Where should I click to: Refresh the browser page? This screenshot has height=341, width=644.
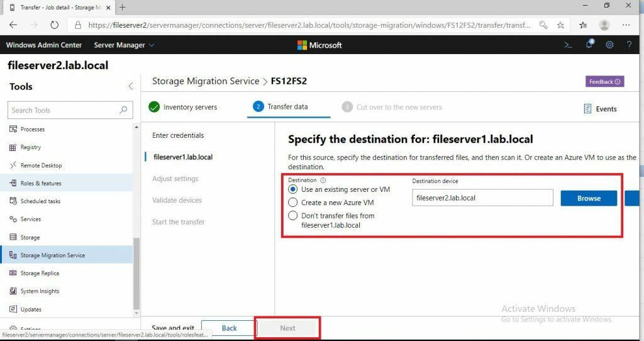point(54,25)
